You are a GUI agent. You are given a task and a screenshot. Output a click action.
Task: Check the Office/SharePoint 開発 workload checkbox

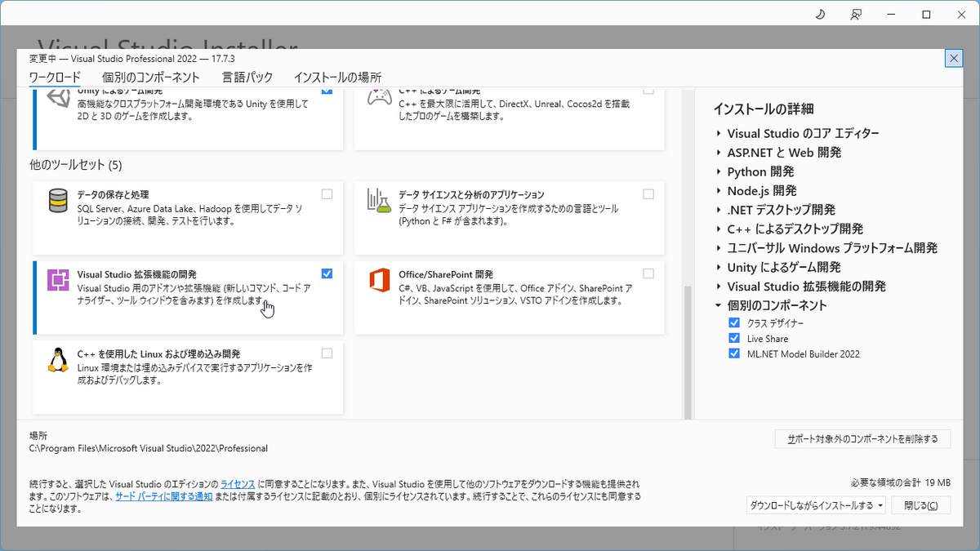(648, 273)
